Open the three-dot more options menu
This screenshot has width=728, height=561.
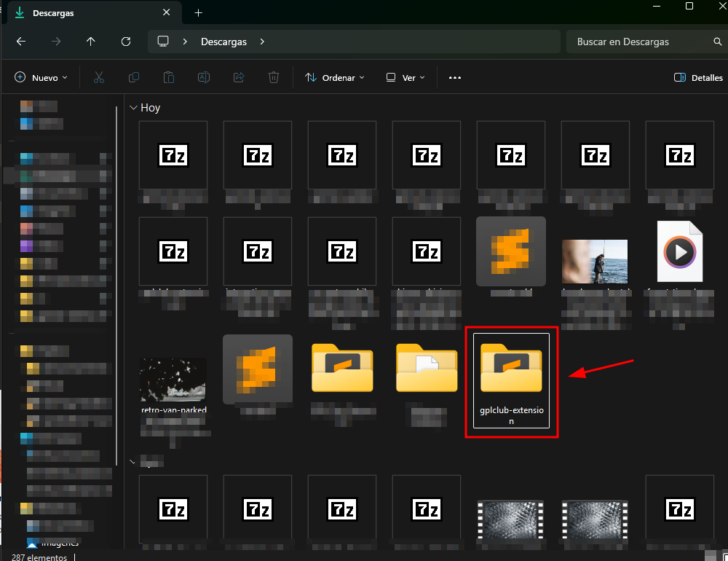pos(455,77)
